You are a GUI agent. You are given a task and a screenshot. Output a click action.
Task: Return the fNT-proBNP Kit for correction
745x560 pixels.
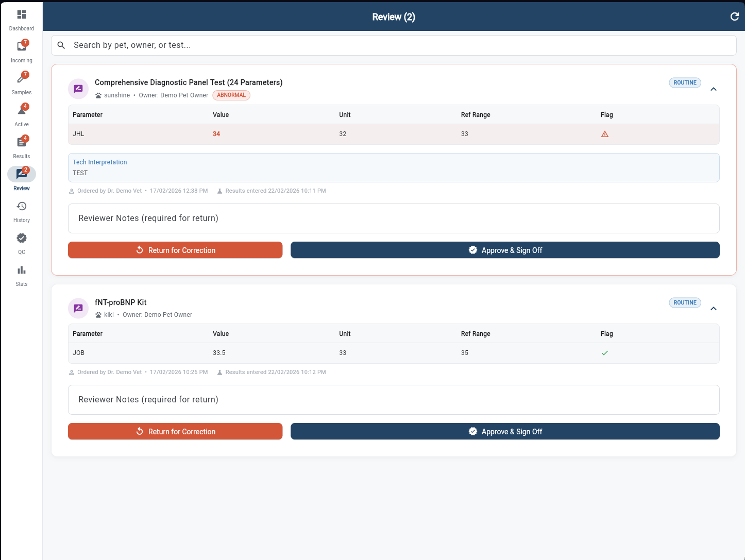pos(175,431)
